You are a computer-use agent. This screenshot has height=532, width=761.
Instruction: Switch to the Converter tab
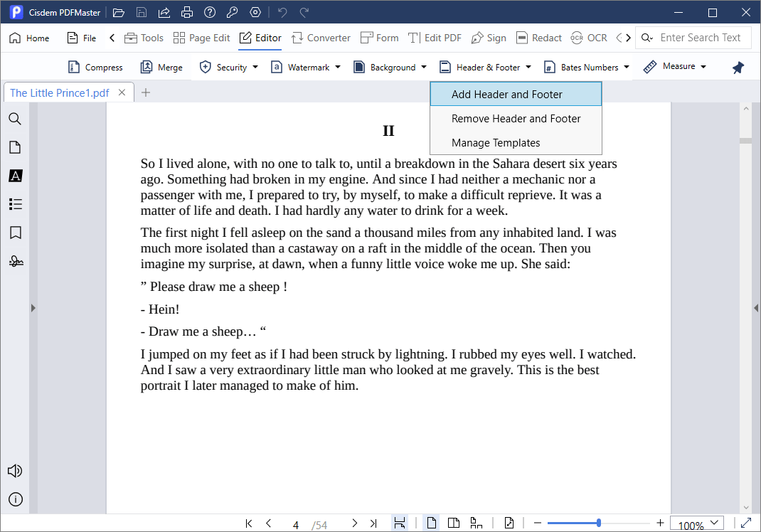point(321,38)
